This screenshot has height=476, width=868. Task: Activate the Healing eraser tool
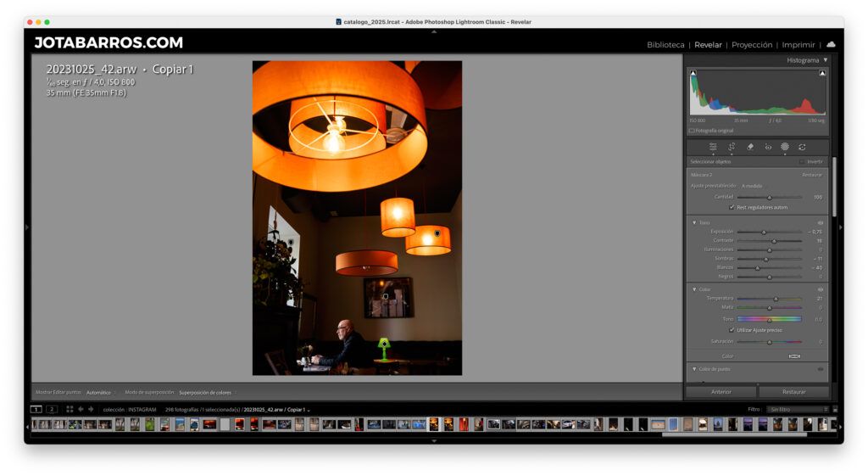pyautogui.click(x=750, y=147)
